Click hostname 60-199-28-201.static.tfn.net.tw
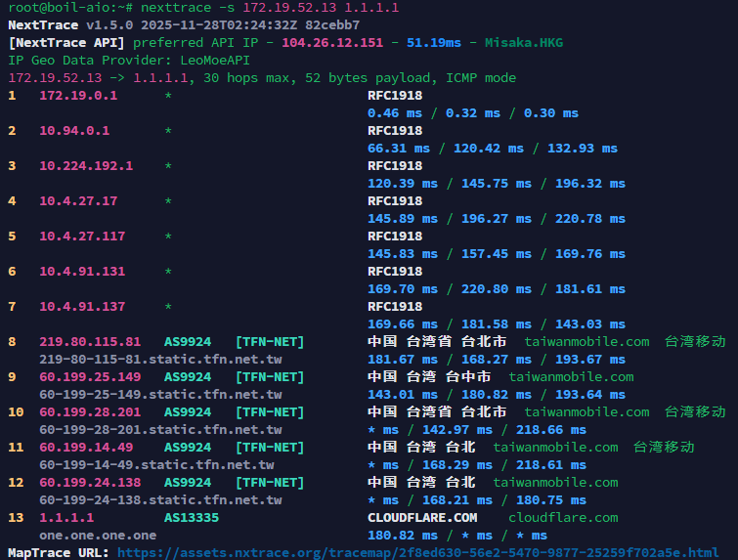The image size is (738, 560). 160,430
